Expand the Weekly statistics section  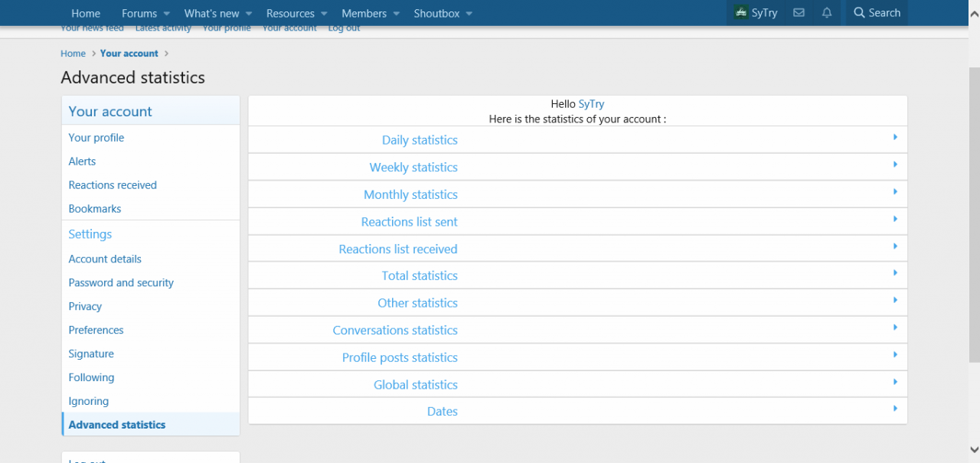(x=413, y=168)
